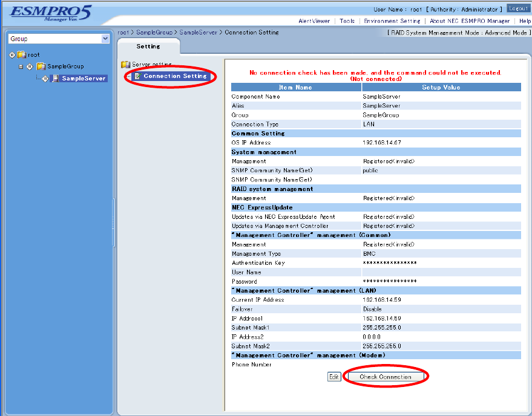Click the SNMP Community Name(Set) label
The width and height of the screenshot is (532, 416).
click(x=272, y=180)
